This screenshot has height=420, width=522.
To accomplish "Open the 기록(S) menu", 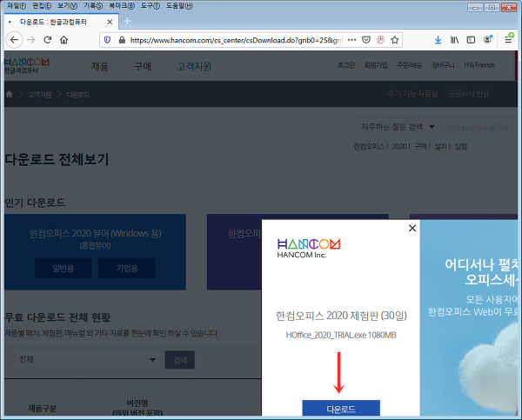I will [x=93, y=6].
